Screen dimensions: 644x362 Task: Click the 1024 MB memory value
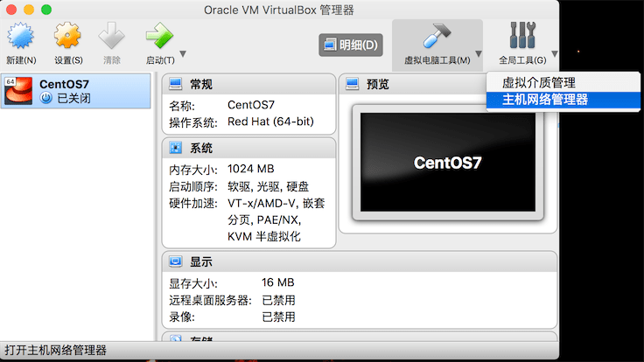[250, 169]
